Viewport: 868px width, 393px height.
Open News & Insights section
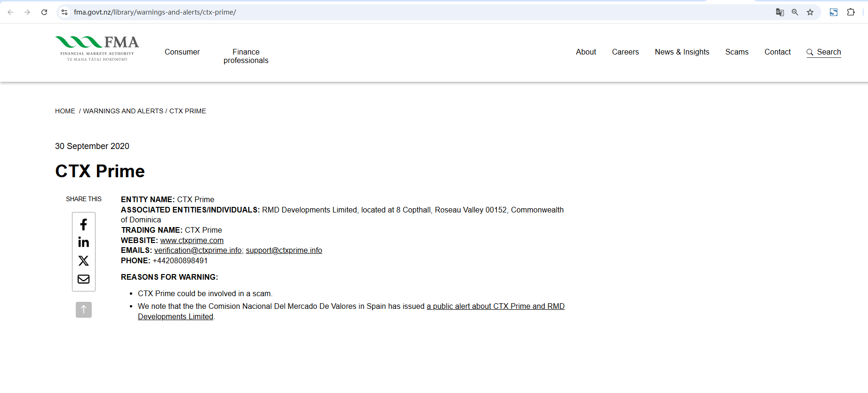[682, 52]
